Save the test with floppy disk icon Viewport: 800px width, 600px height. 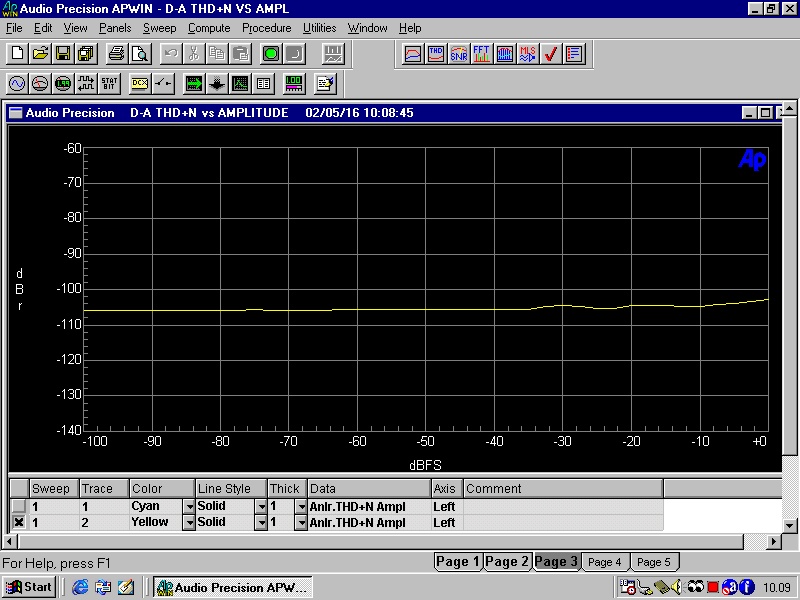63,54
